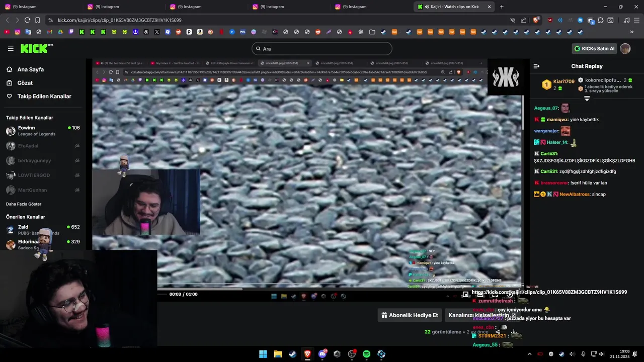Screen dimensions: 644x362
Task: Expand Daha Fazla Göster channel list
Action: [x=24, y=204]
